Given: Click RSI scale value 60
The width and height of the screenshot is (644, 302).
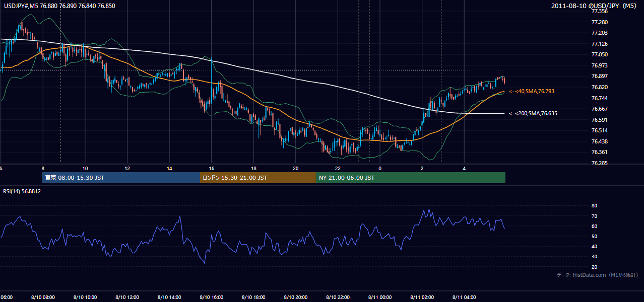Looking at the screenshot, I should click(x=594, y=226).
